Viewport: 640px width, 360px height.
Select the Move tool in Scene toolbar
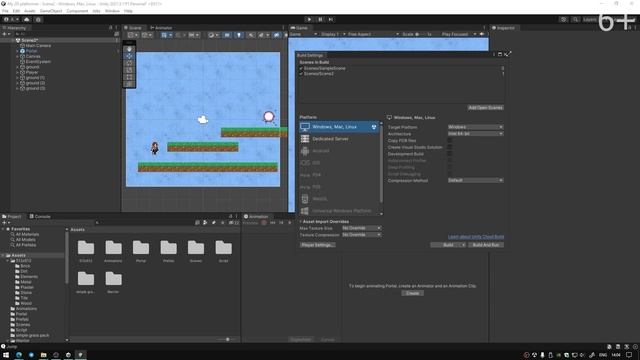(129, 56)
